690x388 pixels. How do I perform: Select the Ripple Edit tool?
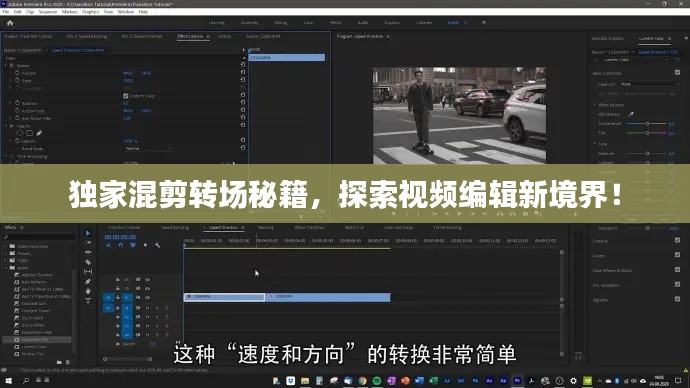click(x=88, y=252)
